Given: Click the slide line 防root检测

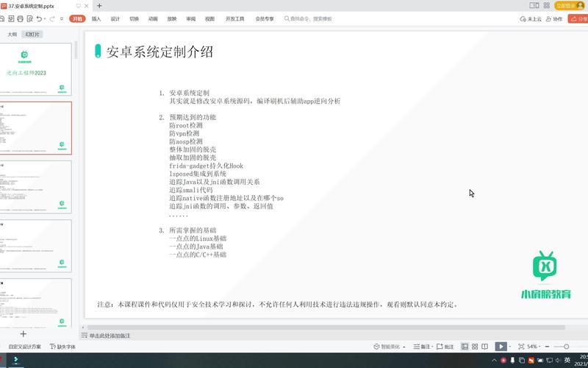Looking at the screenshot, I should (x=186, y=125).
